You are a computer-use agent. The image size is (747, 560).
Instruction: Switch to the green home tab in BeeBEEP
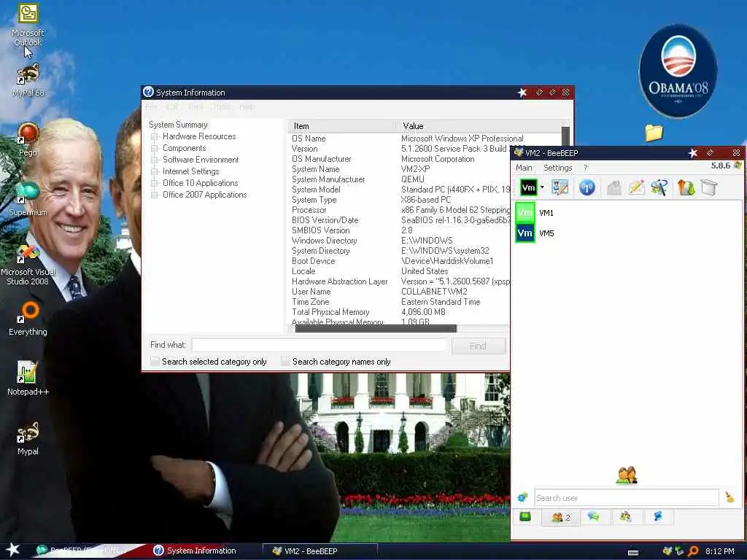point(525,517)
